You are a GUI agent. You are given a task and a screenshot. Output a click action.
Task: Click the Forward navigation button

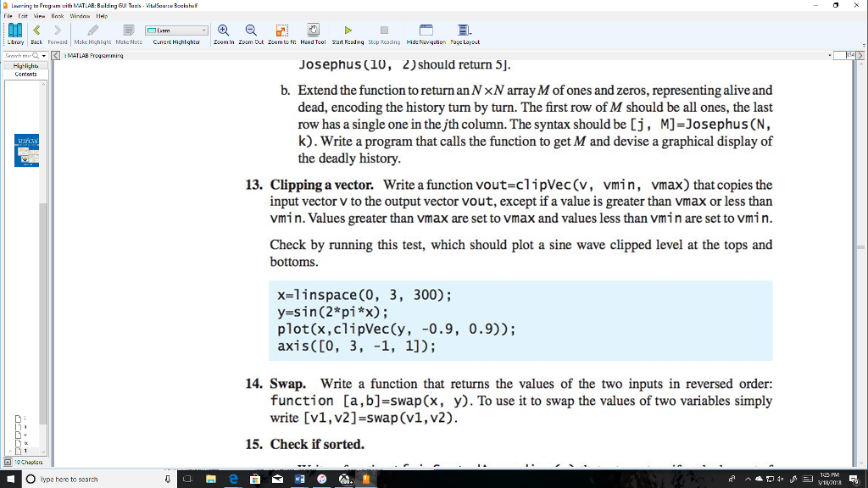click(59, 34)
